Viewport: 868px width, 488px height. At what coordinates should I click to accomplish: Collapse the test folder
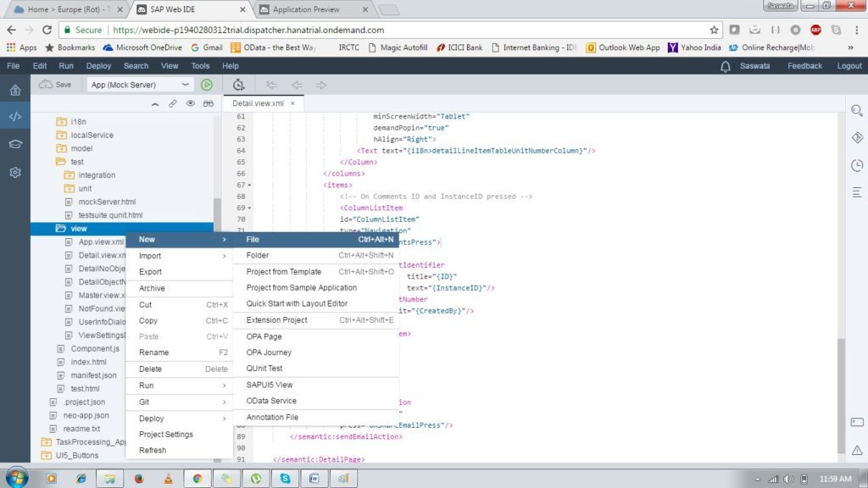point(61,162)
